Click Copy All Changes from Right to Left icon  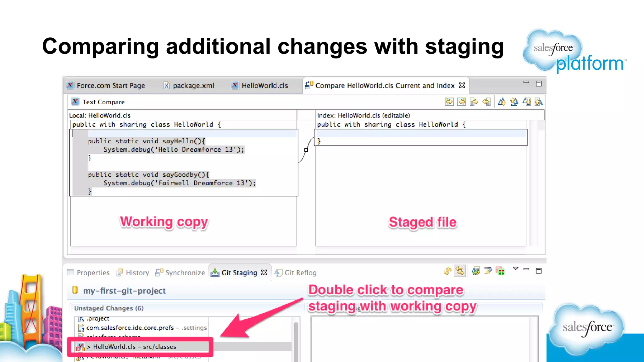[x=462, y=102]
